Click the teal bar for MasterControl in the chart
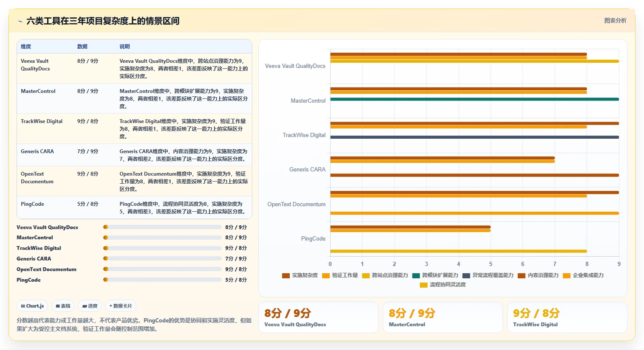Image resolution: width=644 pixels, height=350 pixels. tap(475, 99)
